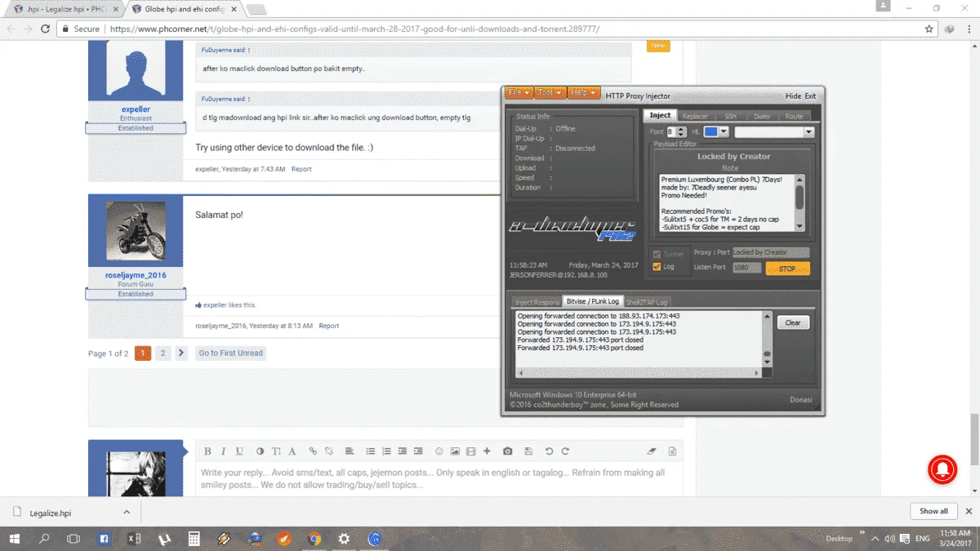Open the font size tool in reply editor
Viewport: 980px width, 551px height.
tap(276, 451)
